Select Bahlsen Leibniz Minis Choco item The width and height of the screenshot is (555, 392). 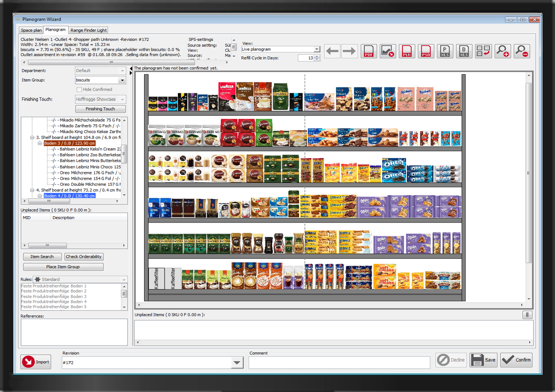[90, 166]
